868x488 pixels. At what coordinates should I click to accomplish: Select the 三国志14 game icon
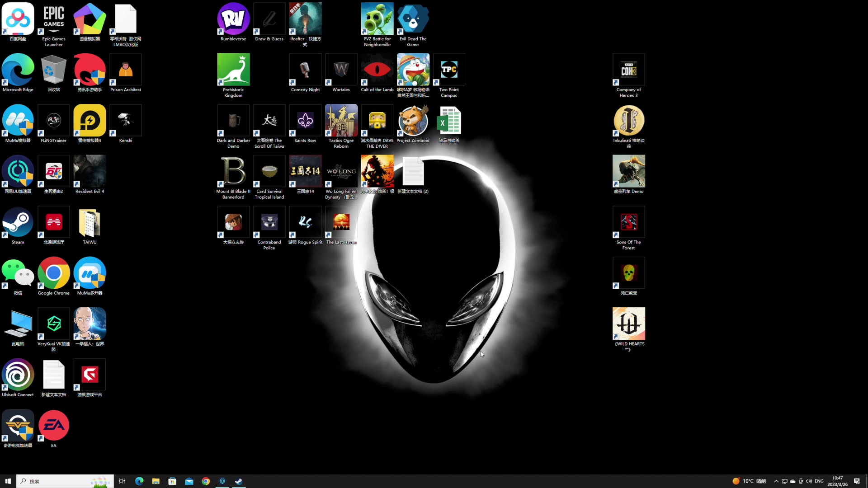pos(305,174)
